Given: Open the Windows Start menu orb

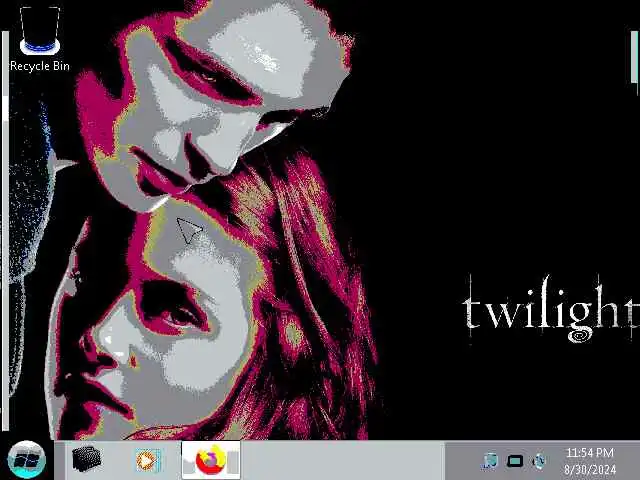Looking at the screenshot, I should (x=27, y=460).
